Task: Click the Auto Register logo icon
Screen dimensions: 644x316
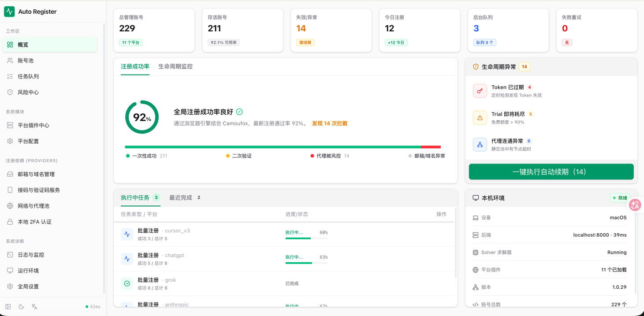Action: (9, 11)
